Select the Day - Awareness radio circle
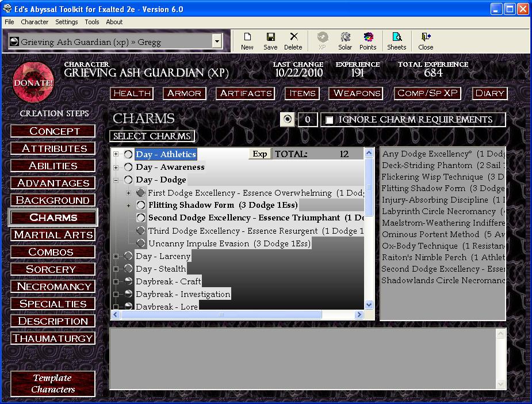Screen dimensions: 532x404 click(x=128, y=167)
